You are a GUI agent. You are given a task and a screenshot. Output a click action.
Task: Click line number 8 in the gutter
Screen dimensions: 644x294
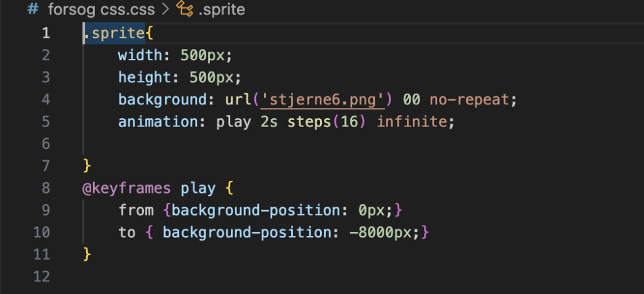(45, 188)
